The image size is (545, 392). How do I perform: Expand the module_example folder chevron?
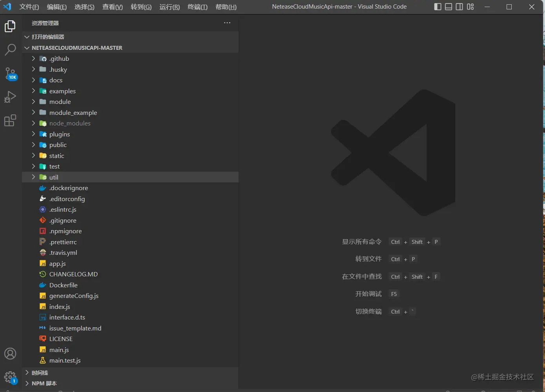pos(33,113)
